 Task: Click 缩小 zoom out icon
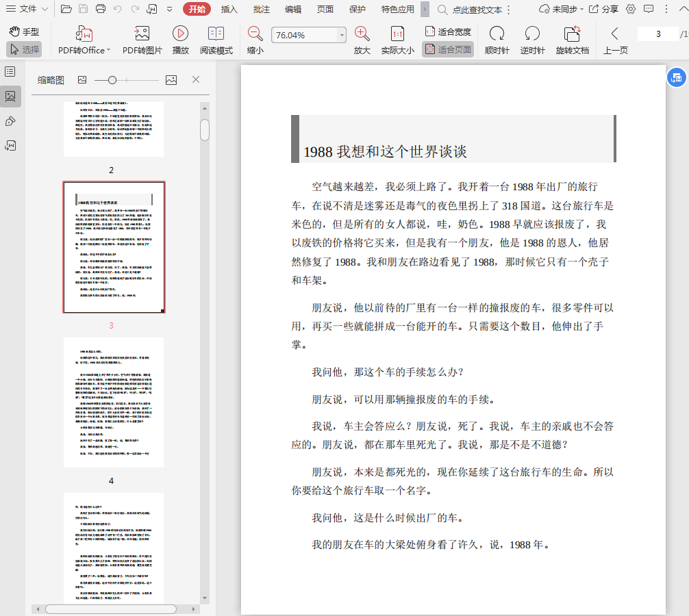coord(255,40)
